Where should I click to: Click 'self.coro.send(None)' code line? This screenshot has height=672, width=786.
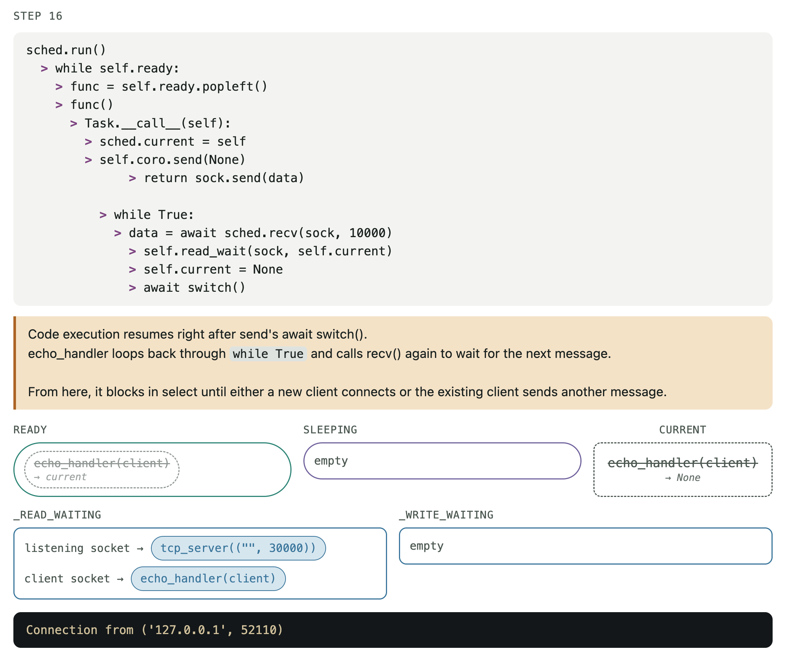point(173,160)
